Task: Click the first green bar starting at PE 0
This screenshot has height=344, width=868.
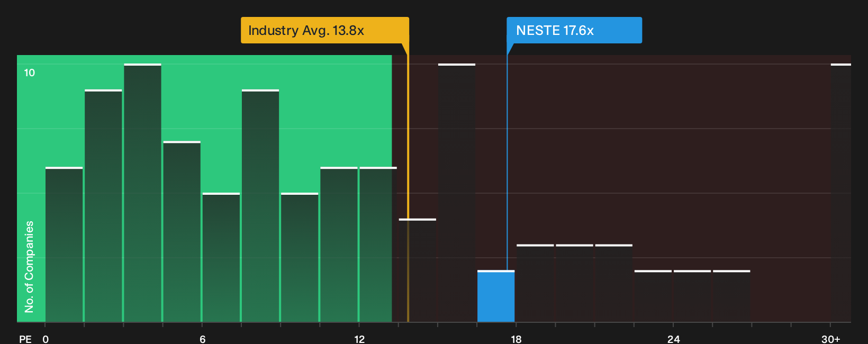Action: coord(64,245)
